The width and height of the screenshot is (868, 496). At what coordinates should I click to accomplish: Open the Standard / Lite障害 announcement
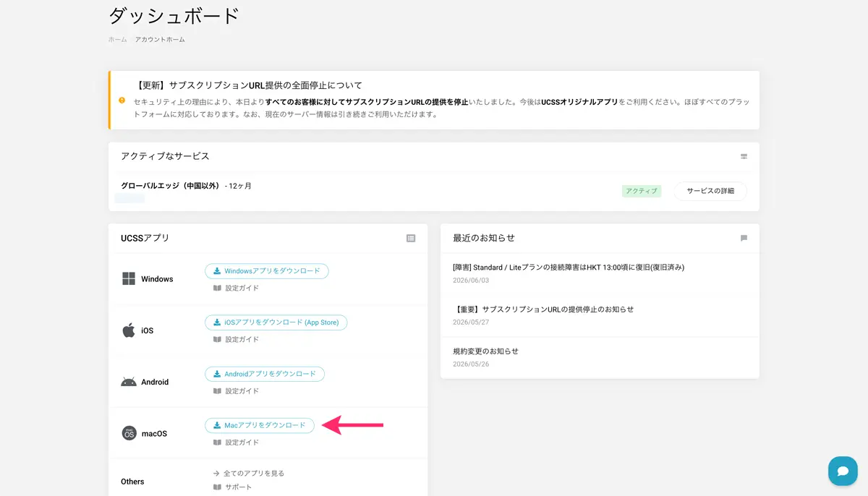tap(569, 267)
